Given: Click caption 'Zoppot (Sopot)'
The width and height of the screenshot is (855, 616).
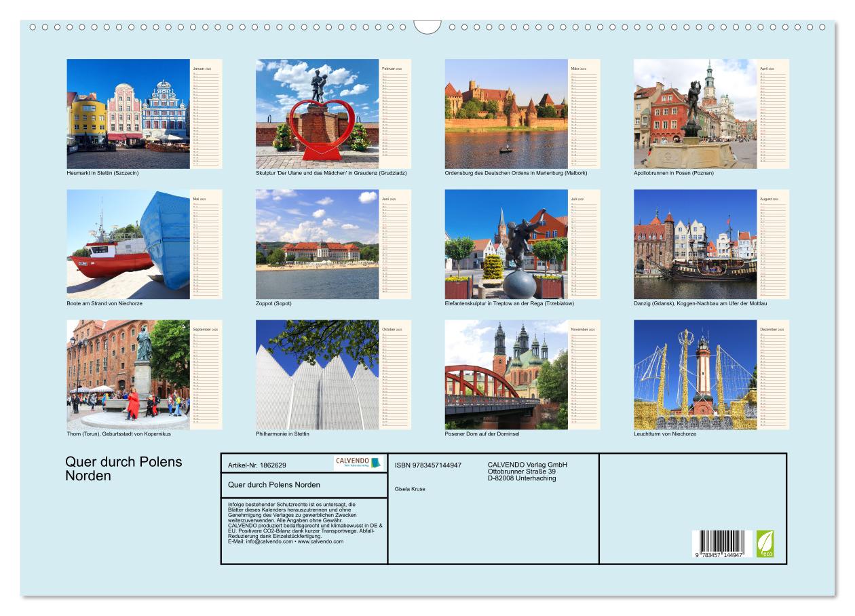Looking at the screenshot, I should point(273,303).
